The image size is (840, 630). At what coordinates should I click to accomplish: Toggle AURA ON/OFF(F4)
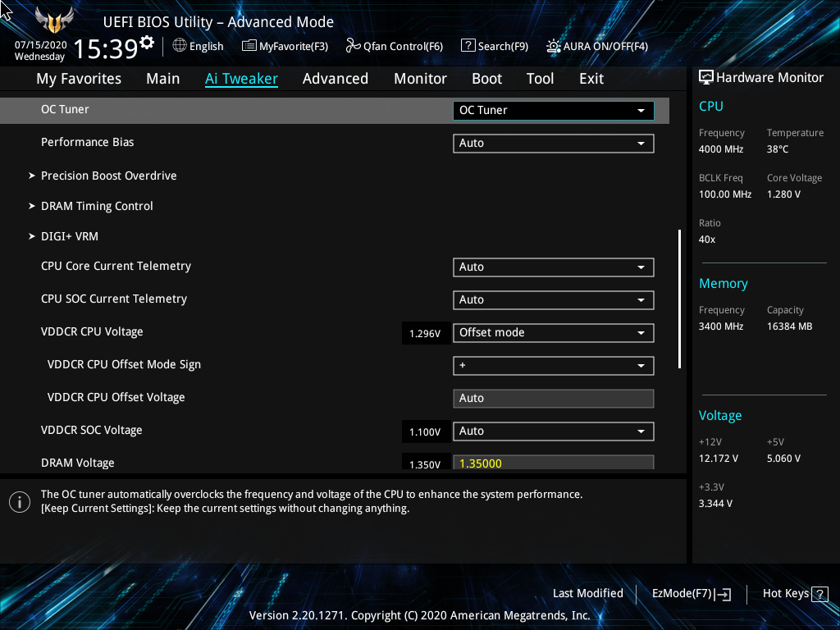[597, 46]
